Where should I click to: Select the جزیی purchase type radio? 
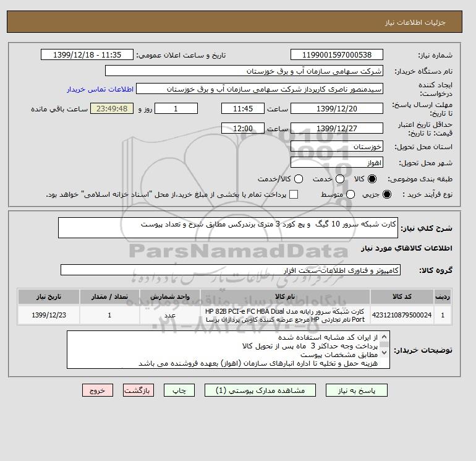coord(387,194)
